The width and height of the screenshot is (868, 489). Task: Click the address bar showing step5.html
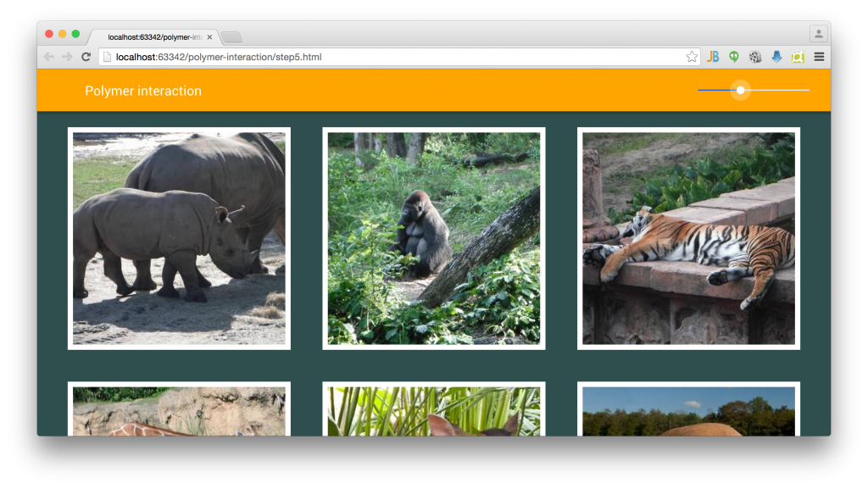390,57
